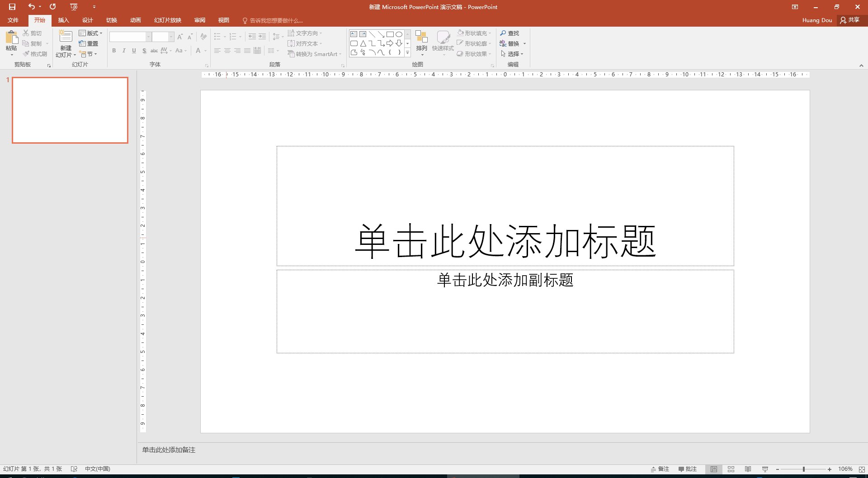The image size is (868, 478).
Task: Toggle the Comments (批注) pane
Action: 688,469
